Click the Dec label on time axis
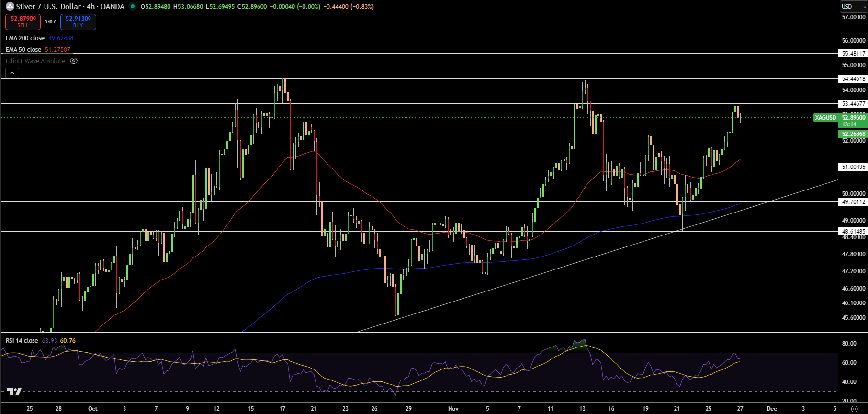868x414 pixels. (x=772, y=409)
